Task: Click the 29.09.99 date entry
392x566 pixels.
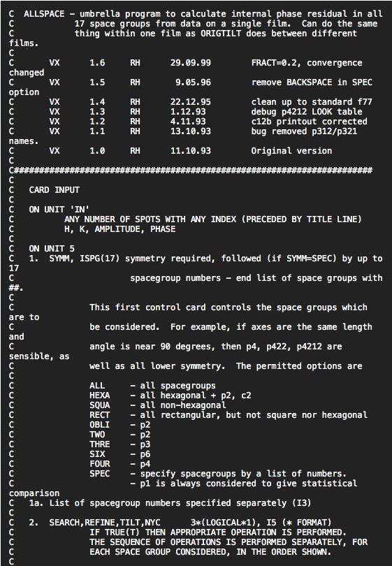Action: click(x=191, y=63)
